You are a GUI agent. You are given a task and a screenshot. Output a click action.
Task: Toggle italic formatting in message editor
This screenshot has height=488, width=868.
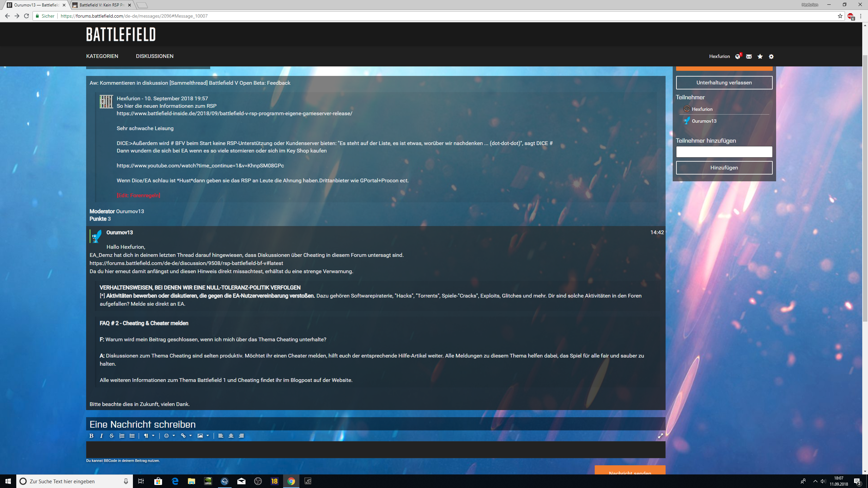point(101,436)
